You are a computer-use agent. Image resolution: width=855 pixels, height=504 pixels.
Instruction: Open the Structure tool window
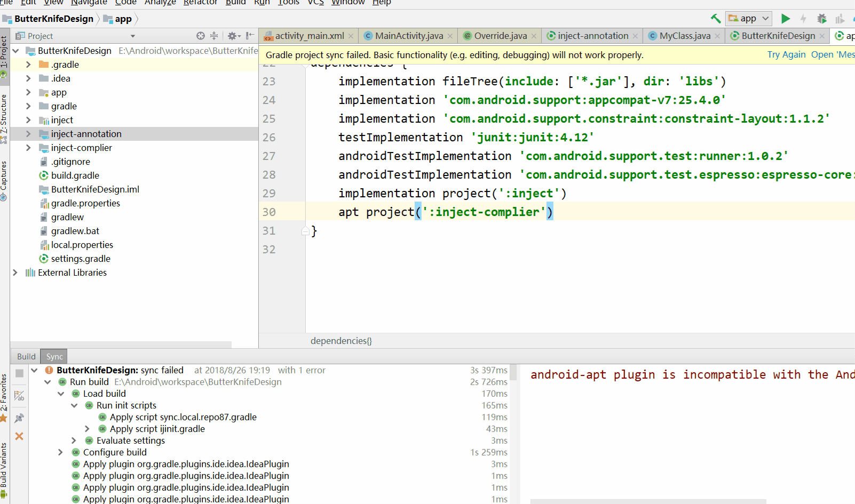pyautogui.click(x=4, y=118)
